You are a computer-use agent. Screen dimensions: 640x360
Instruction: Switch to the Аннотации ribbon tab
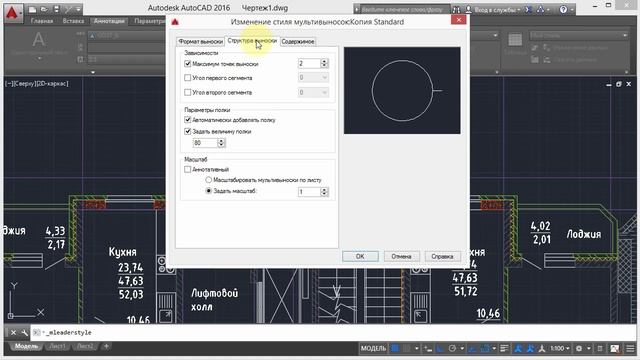(x=109, y=21)
